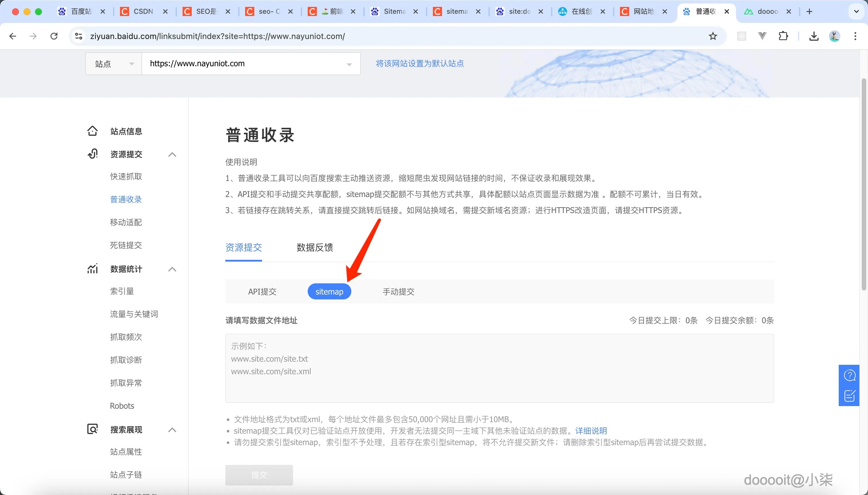
Task: Click the 数据统计 chart icon
Action: pos(92,268)
